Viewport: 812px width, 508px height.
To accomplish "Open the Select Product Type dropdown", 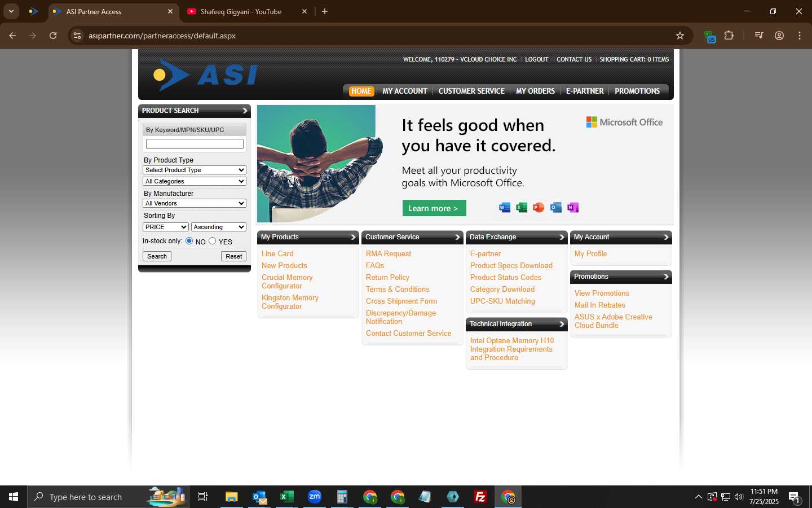I will pos(195,170).
